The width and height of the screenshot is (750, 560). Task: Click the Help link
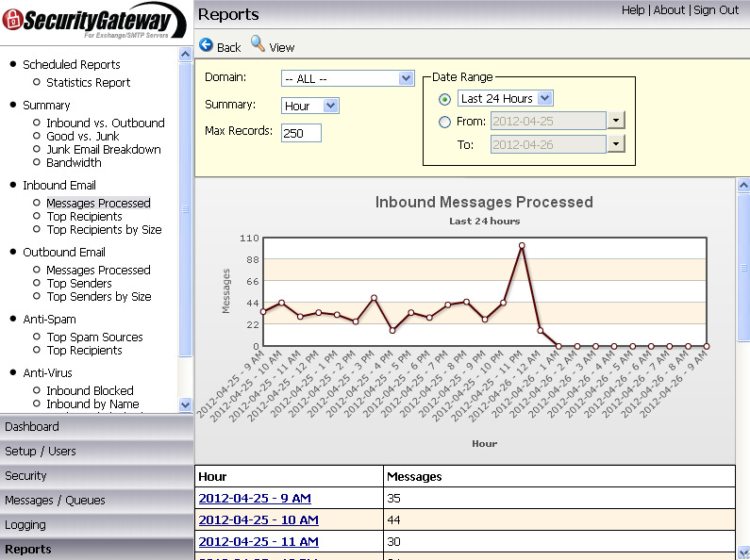[x=633, y=10]
